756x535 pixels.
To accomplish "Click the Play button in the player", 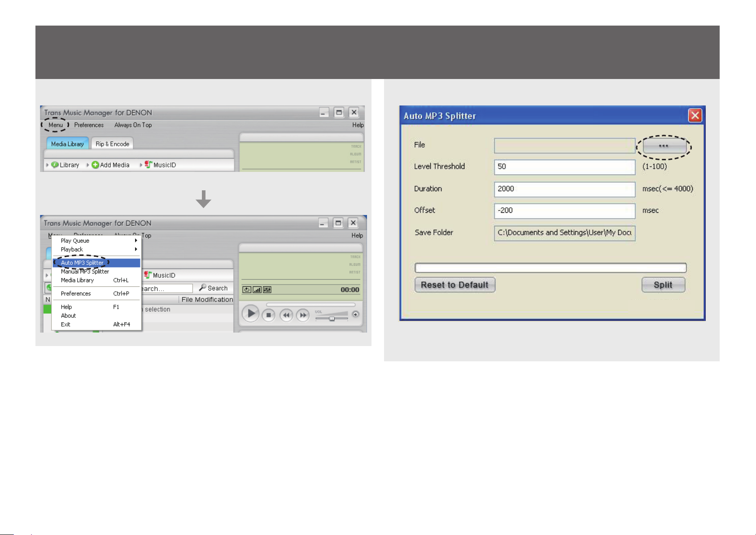I will click(251, 313).
